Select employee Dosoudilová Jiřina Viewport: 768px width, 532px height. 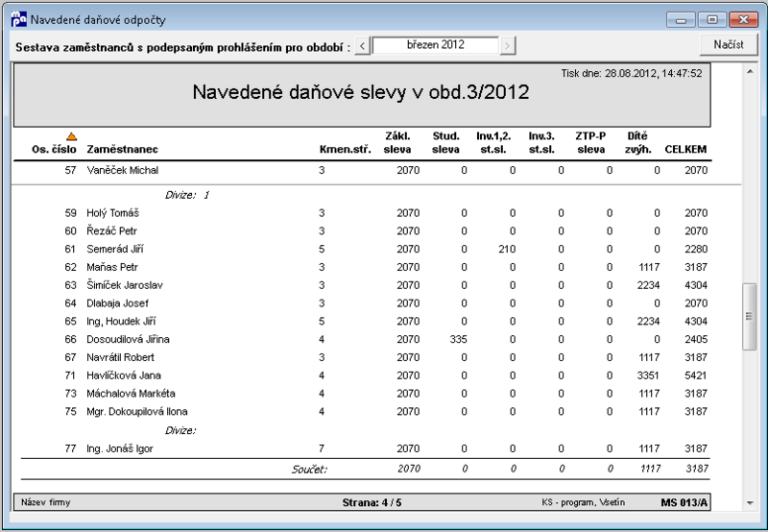click(128, 340)
